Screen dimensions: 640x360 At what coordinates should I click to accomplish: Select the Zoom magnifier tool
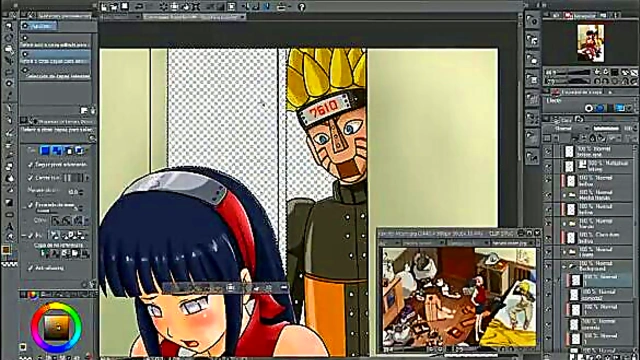(9, 26)
